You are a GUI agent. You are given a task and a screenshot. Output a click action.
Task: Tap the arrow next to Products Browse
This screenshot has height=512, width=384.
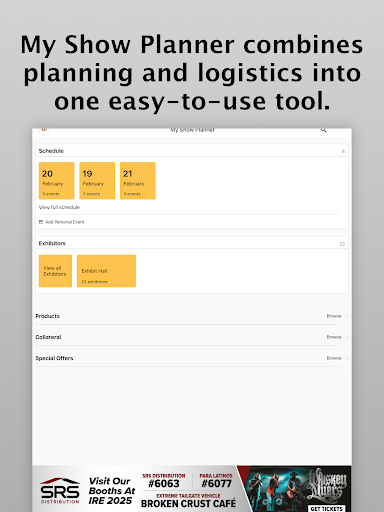(x=346, y=316)
